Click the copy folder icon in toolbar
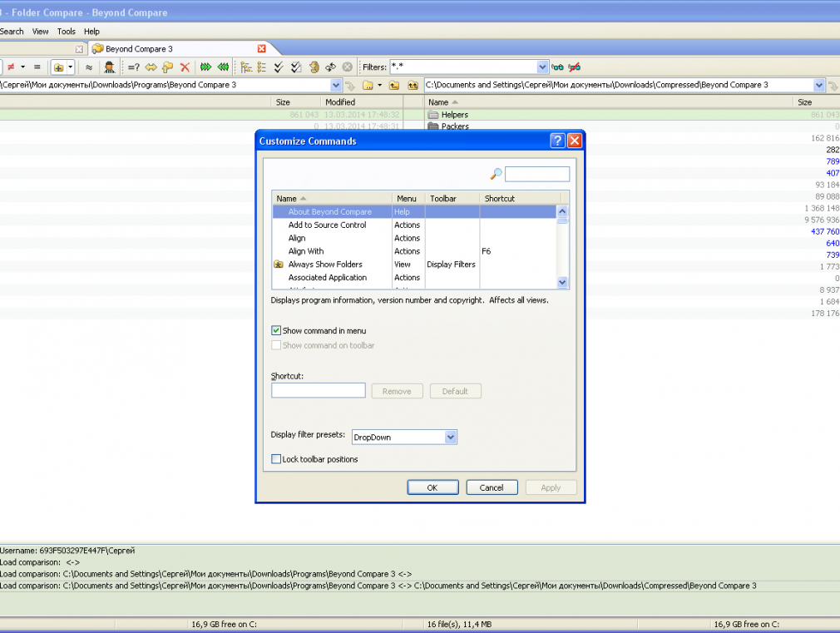The image size is (840, 633). point(168,67)
